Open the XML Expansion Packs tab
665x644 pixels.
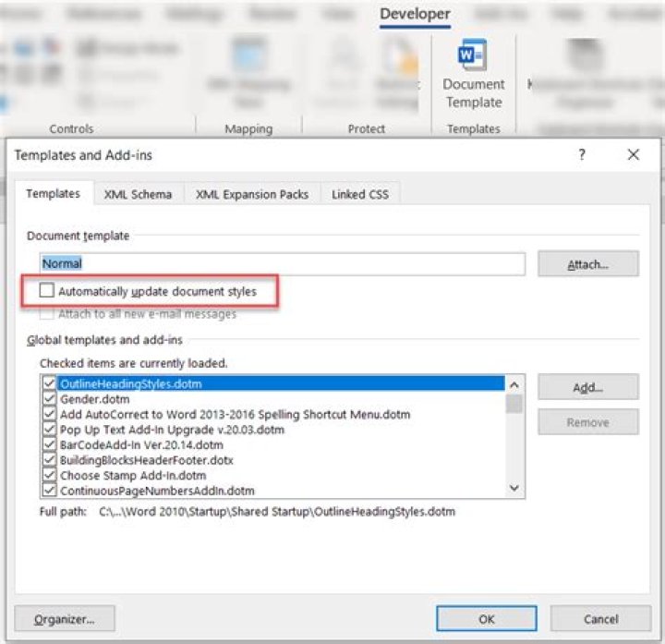pos(252,194)
